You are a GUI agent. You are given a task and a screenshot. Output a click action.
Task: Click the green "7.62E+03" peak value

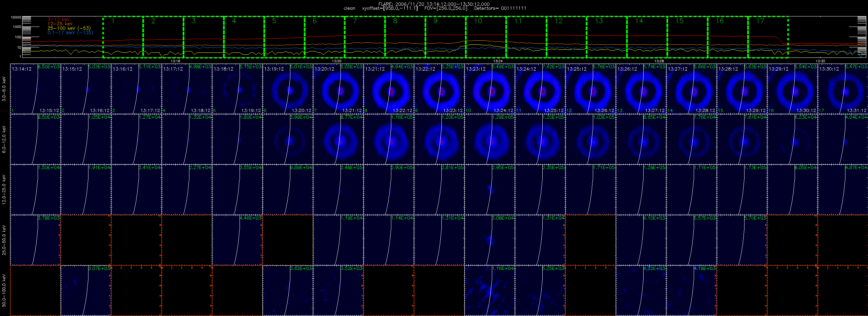tap(553, 67)
